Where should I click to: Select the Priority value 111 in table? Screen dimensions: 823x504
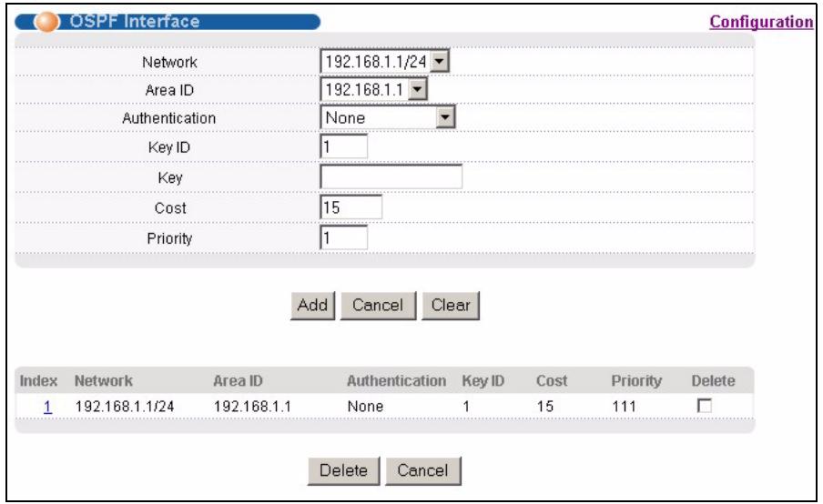pos(624,407)
